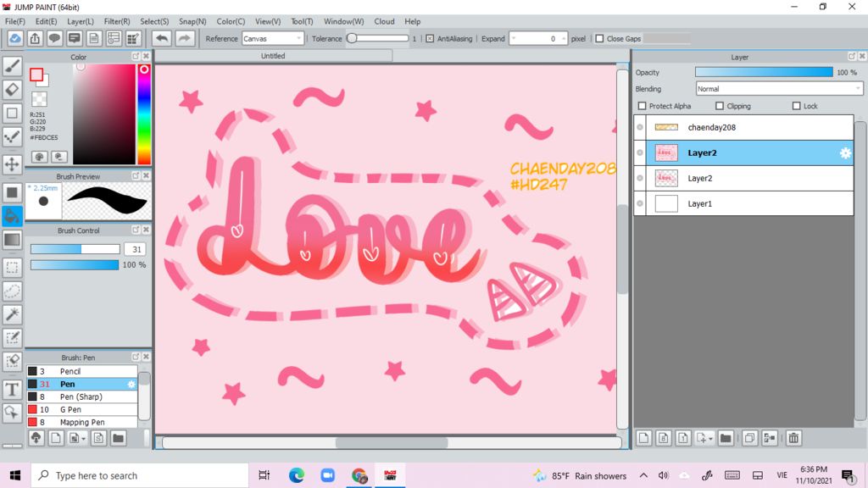Image resolution: width=868 pixels, height=488 pixels.
Task: Open the brush folder icon
Action: tap(118, 438)
